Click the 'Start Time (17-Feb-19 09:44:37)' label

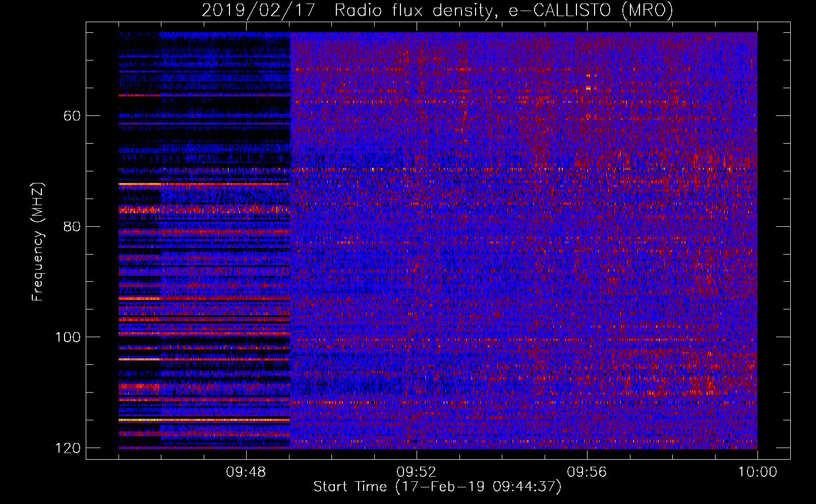(437, 487)
